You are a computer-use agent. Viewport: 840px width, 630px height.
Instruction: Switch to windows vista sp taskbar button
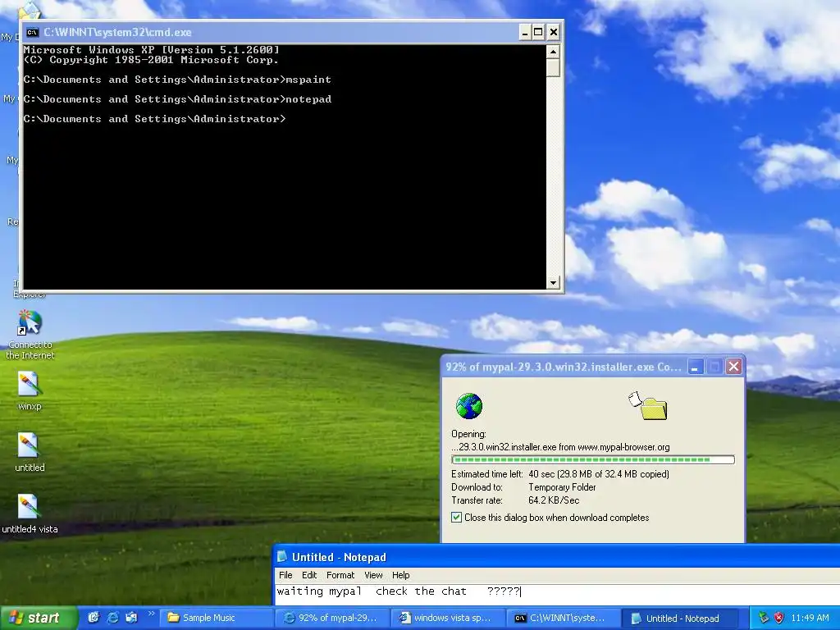coord(447,618)
